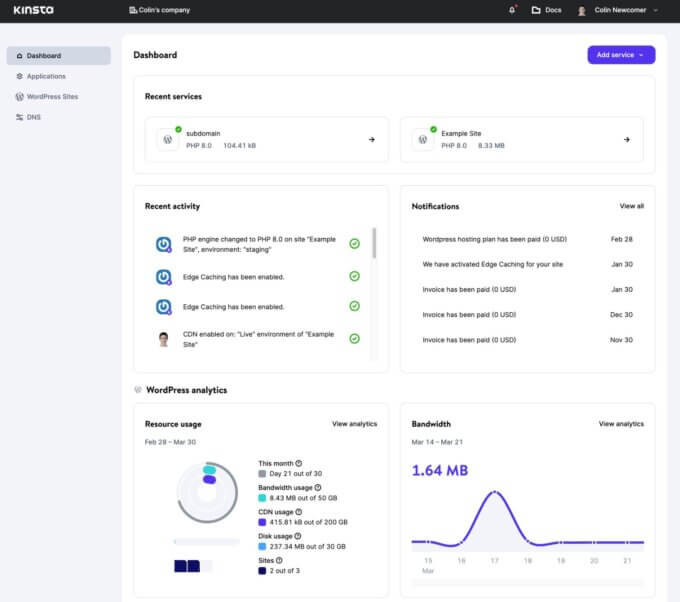Screen dimensions: 680x602
Task: Click Colin Newcomer's profile avatar
Action: (582, 10)
